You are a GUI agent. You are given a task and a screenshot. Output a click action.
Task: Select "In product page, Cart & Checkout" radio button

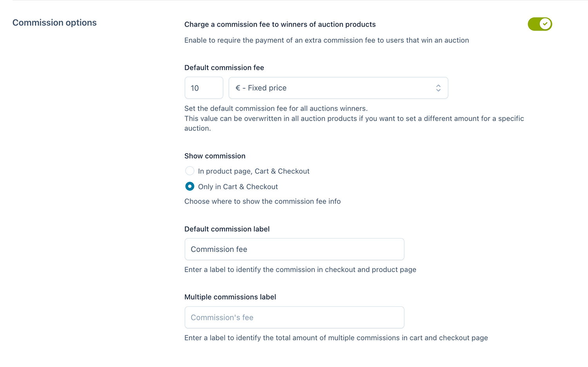point(190,171)
